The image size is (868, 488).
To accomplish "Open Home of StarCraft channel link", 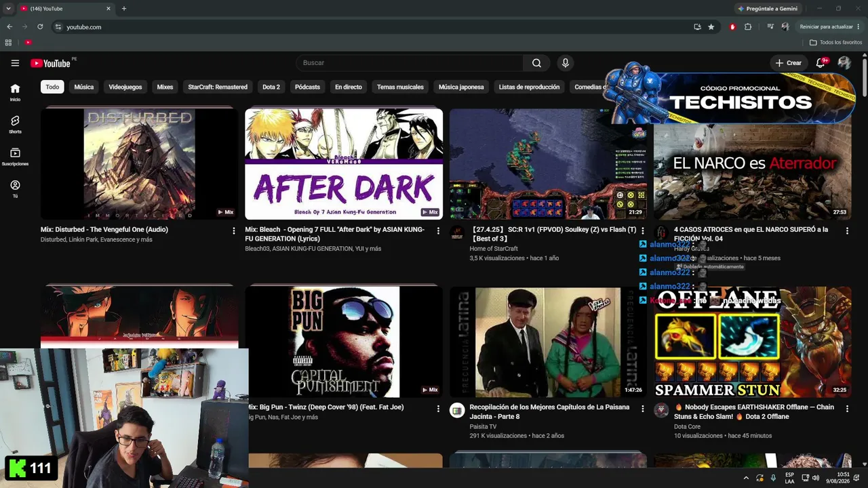I will click(x=494, y=249).
